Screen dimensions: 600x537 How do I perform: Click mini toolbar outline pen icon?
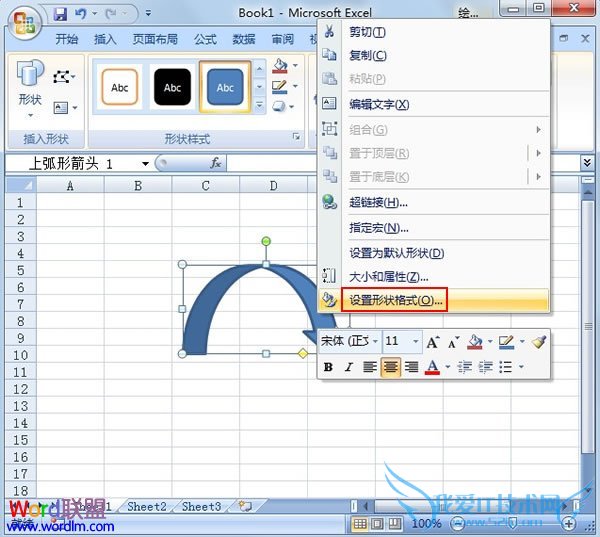click(x=507, y=341)
